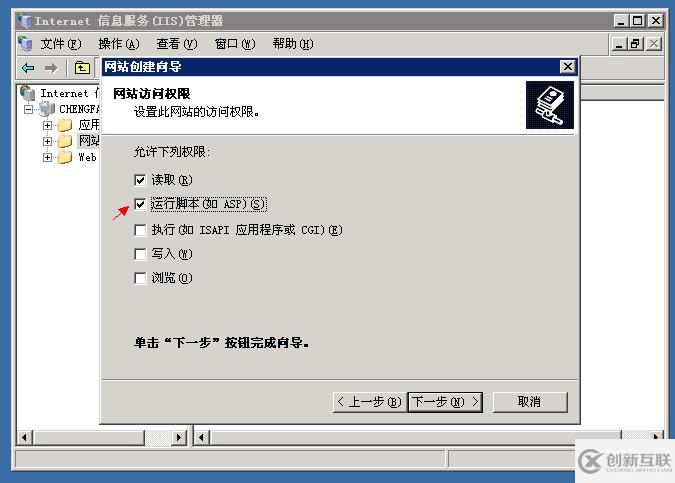Viewport: 675px width, 483px height.
Task: Open the 查看(V) menu
Action: [177, 44]
